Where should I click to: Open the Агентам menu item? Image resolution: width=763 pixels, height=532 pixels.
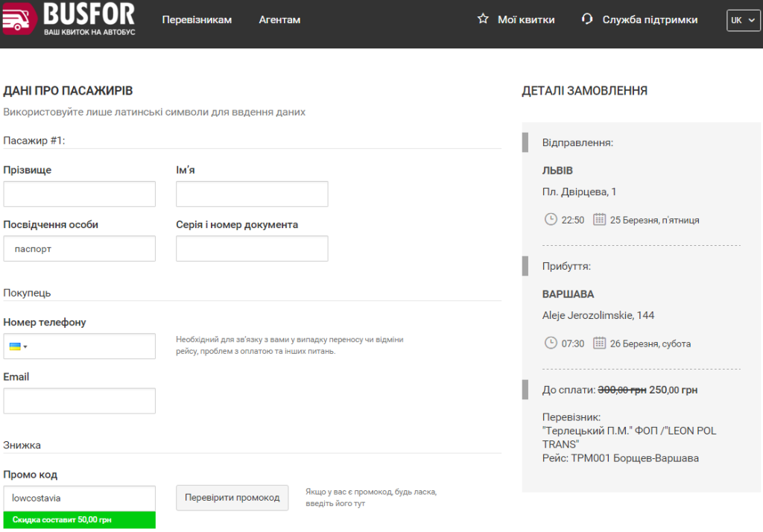pyautogui.click(x=279, y=20)
